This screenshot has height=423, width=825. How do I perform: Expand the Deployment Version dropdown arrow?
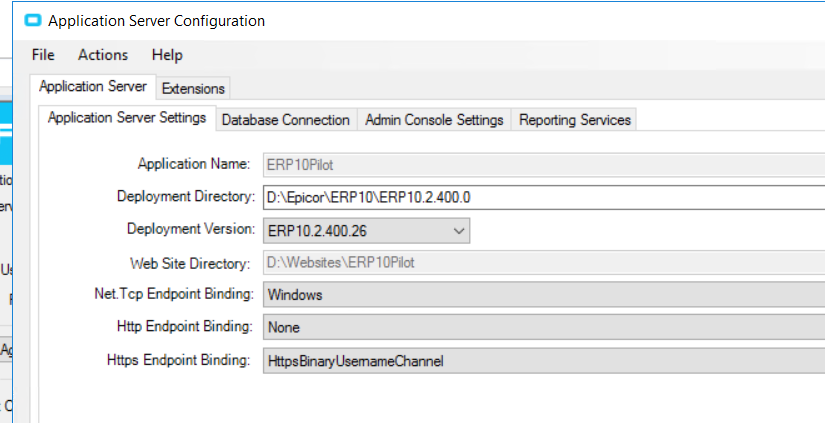(459, 230)
